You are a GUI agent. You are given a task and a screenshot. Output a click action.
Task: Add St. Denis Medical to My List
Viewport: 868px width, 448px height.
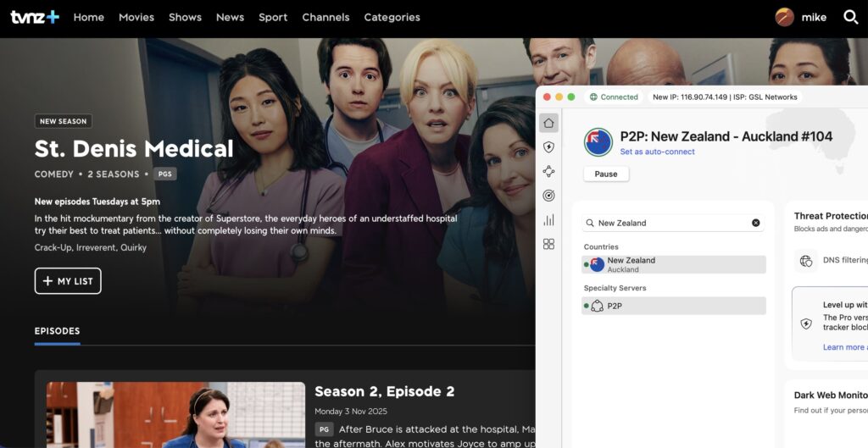pos(68,281)
